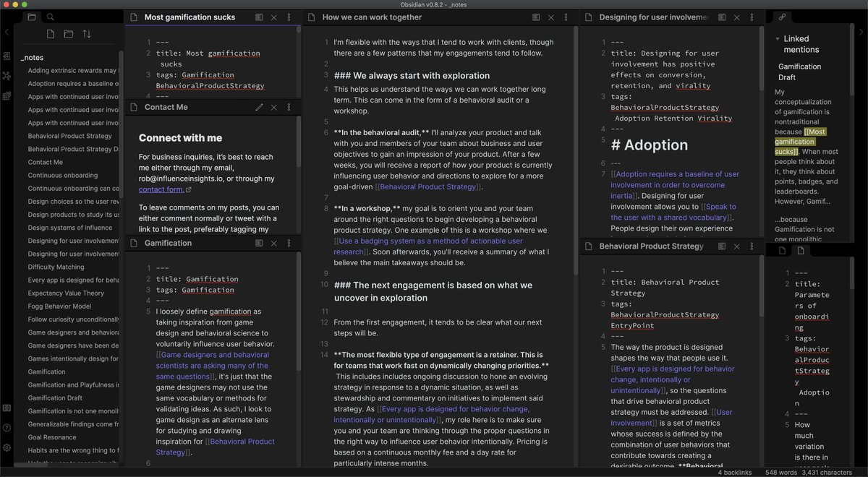868x477 pixels.
Task: Select the Contact Me pane title
Action: pyautogui.click(x=166, y=107)
